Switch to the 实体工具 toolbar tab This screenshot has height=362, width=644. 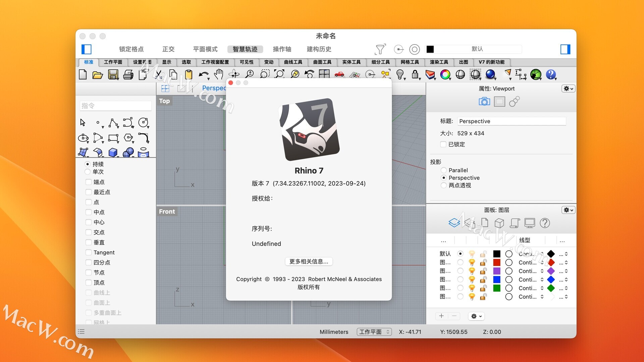(x=352, y=62)
